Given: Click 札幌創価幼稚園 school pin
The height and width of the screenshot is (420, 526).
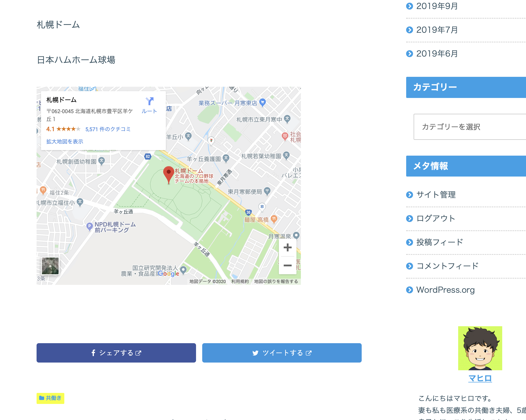Looking at the screenshot, I should coord(102,161).
